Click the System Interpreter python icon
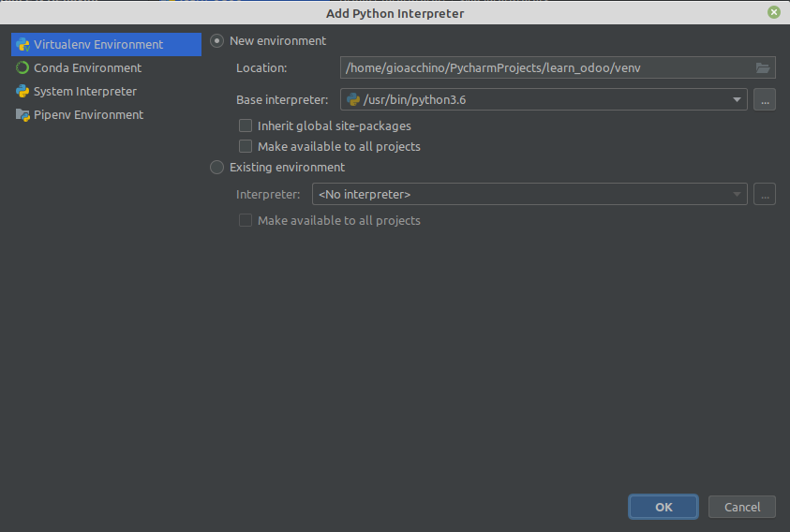The image size is (790, 532). click(x=22, y=91)
